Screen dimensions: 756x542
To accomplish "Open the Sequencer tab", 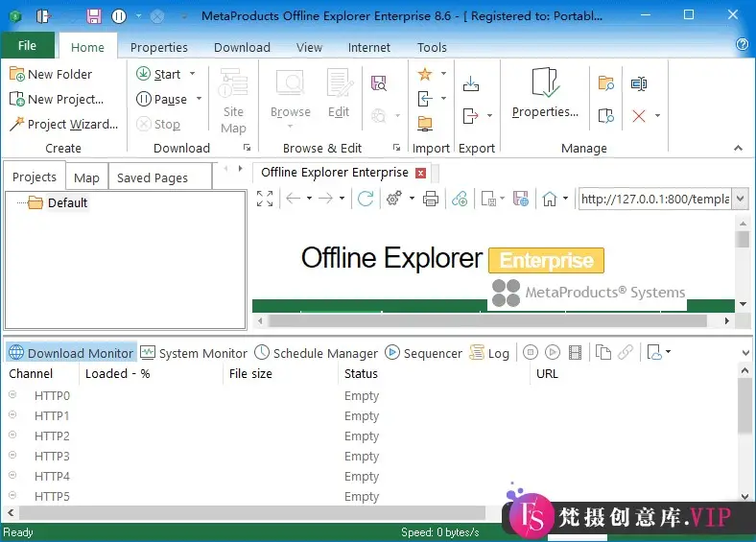I will [x=424, y=353].
